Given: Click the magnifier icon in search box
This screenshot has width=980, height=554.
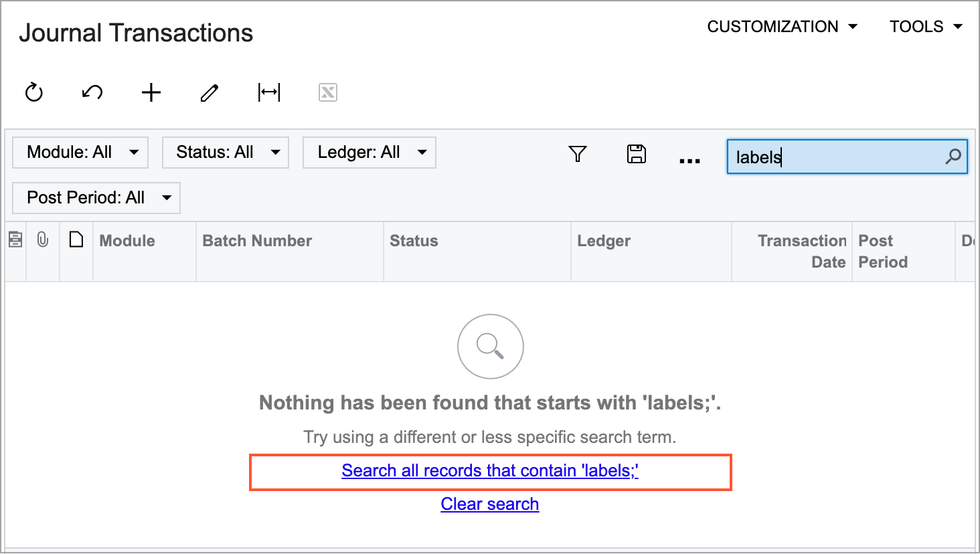Looking at the screenshot, I should 953,157.
